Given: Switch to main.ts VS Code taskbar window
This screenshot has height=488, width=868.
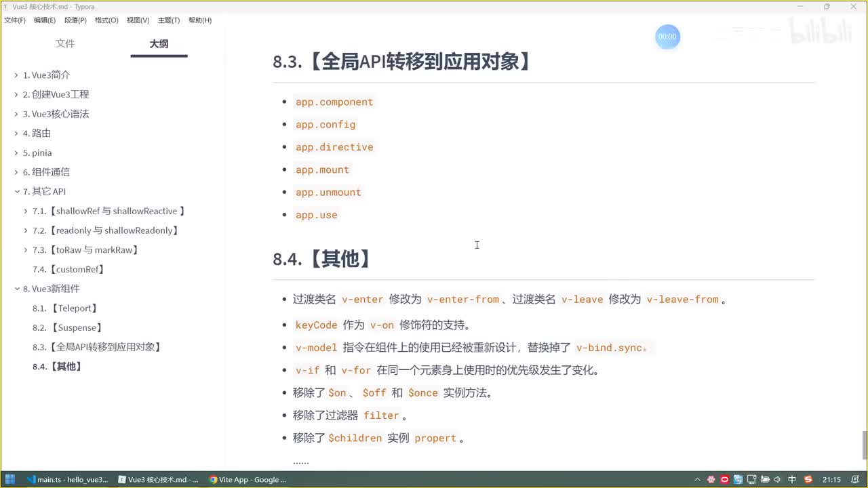Looking at the screenshot, I should point(66,479).
